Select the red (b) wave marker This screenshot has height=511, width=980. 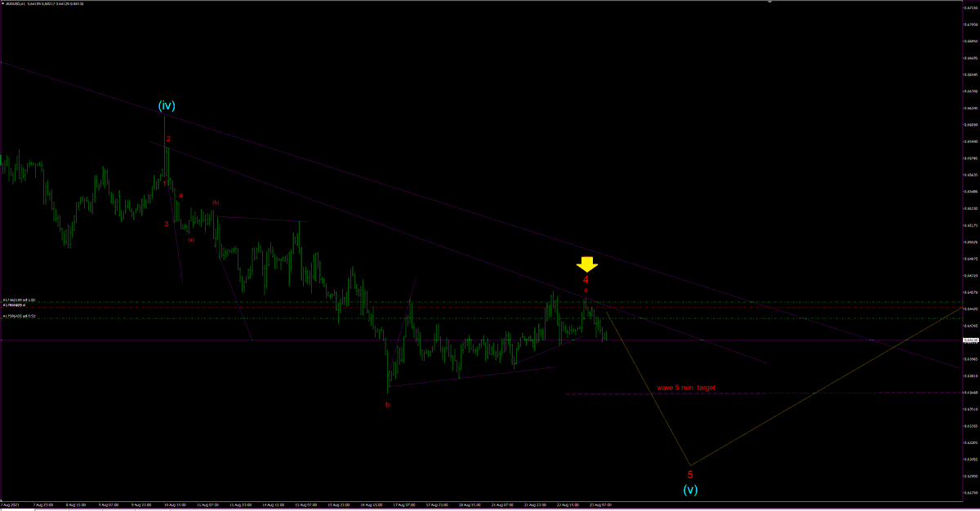(x=216, y=201)
